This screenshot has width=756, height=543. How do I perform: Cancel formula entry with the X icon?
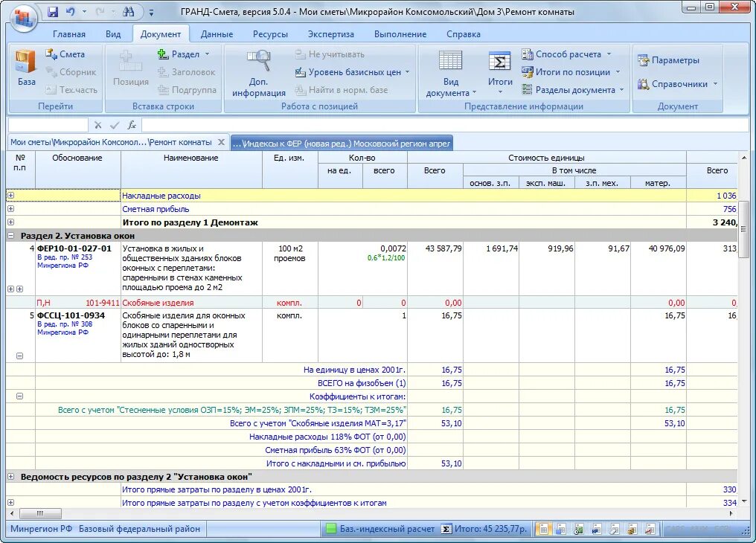[x=98, y=125]
